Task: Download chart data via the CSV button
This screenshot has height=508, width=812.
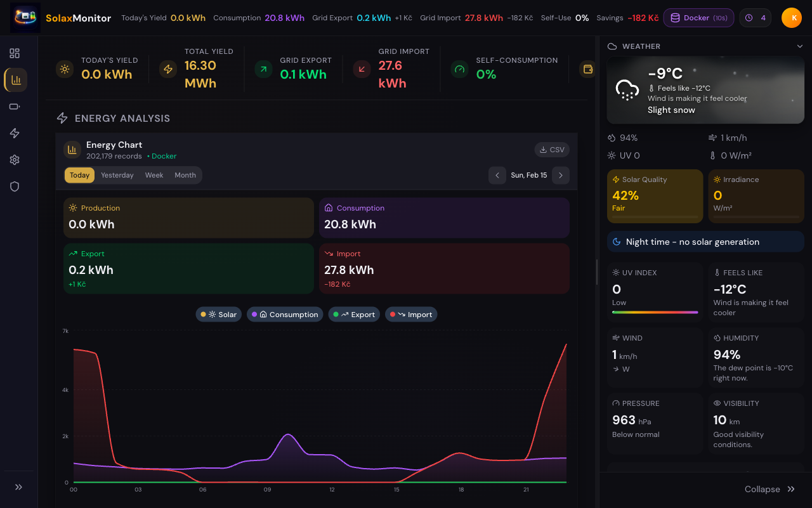Action: click(x=551, y=150)
